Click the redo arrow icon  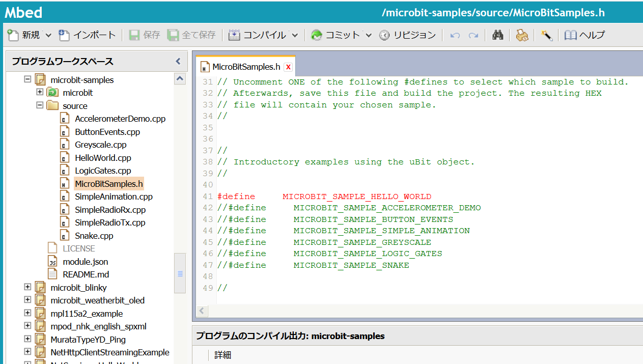click(473, 35)
